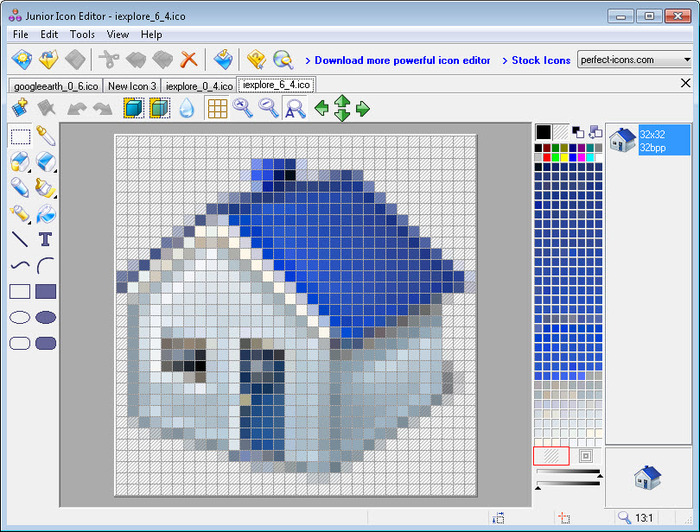The width and height of the screenshot is (700, 532).
Task: Select the empty Rounded rectangle tool
Action: pyautogui.click(x=20, y=343)
